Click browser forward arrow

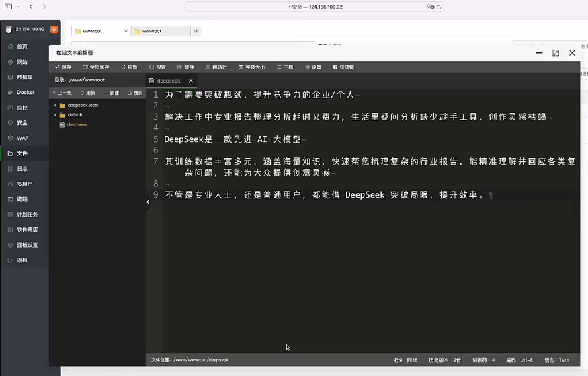click(44, 7)
